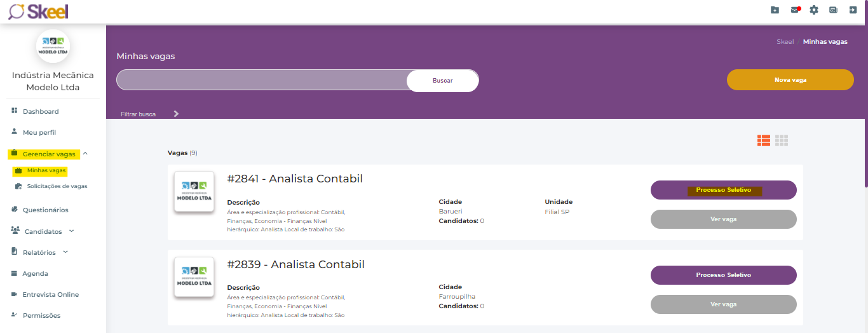Viewport: 868px width, 333px height.
Task: Expand the Candidatos submenu
Action: (x=72, y=231)
